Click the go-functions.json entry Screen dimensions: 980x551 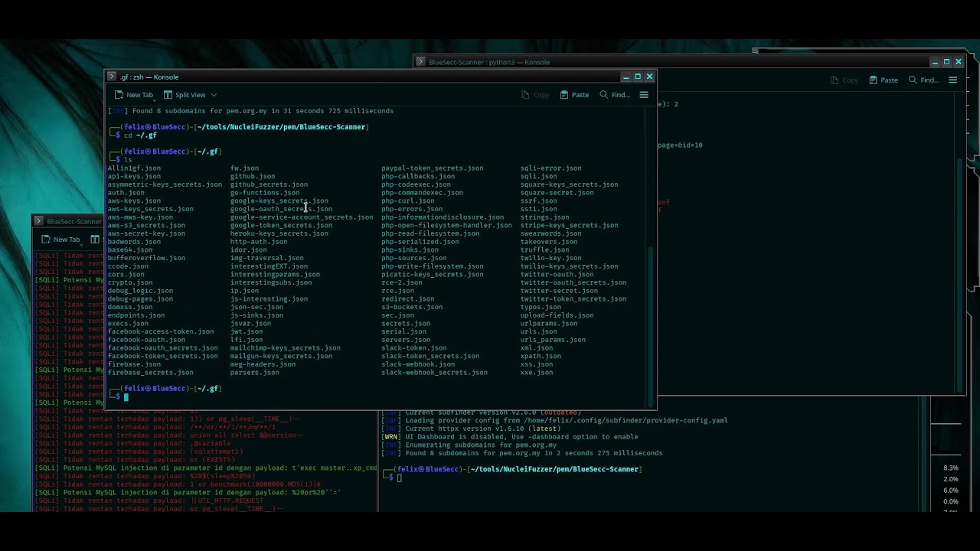click(x=265, y=193)
